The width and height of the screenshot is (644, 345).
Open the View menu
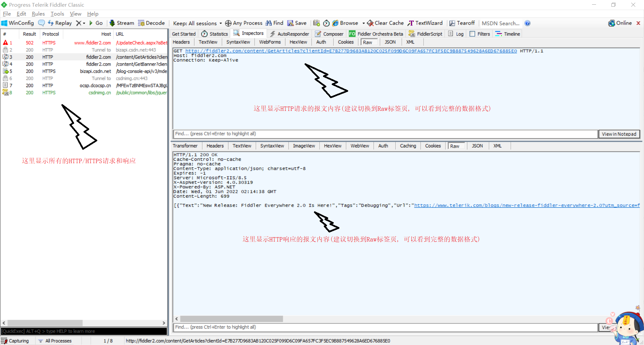click(x=75, y=14)
